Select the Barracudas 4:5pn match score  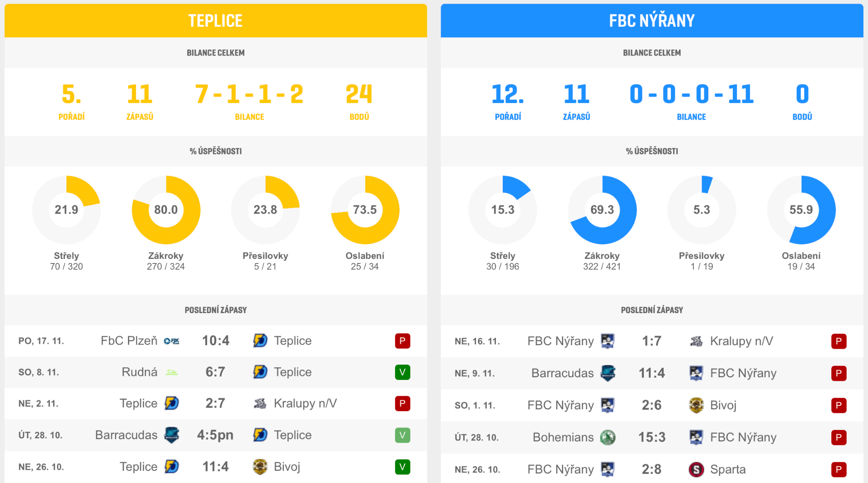pos(215,435)
